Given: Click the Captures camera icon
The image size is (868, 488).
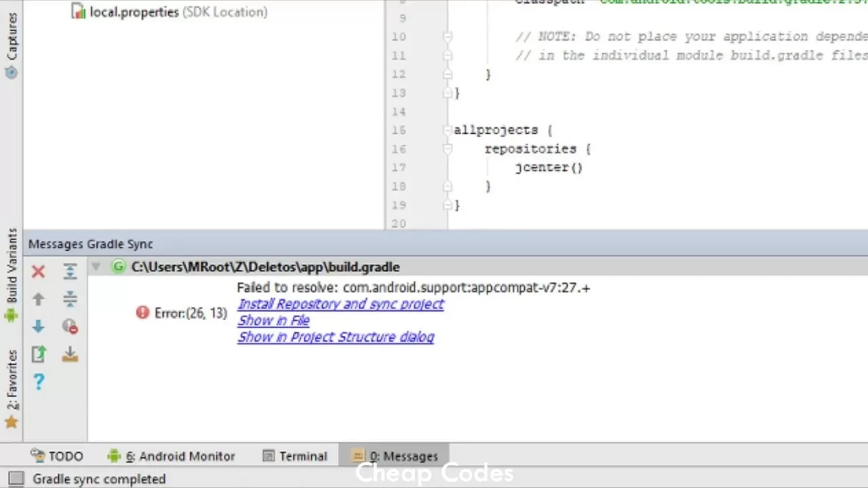Looking at the screenshot, I should click(x=11, y=73).
